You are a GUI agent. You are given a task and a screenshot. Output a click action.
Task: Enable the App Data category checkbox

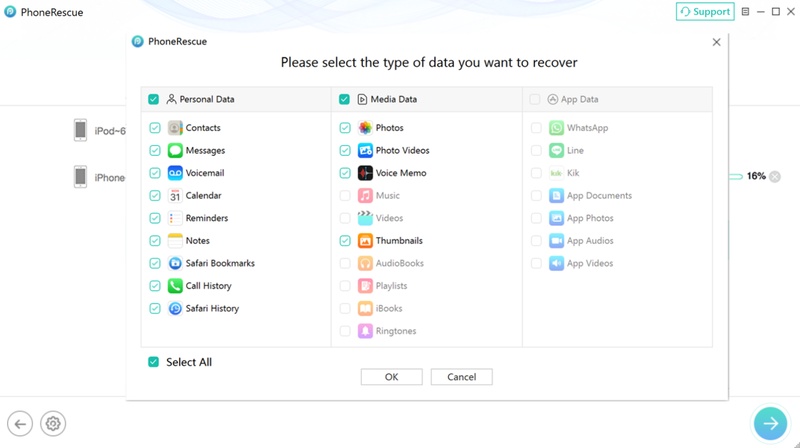[535, 99]
